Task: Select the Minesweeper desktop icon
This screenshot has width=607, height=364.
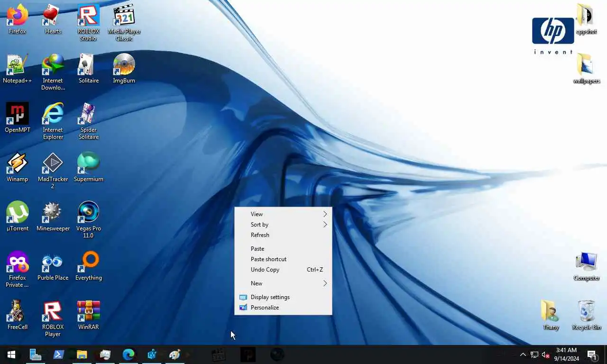Action: (53, 217)
